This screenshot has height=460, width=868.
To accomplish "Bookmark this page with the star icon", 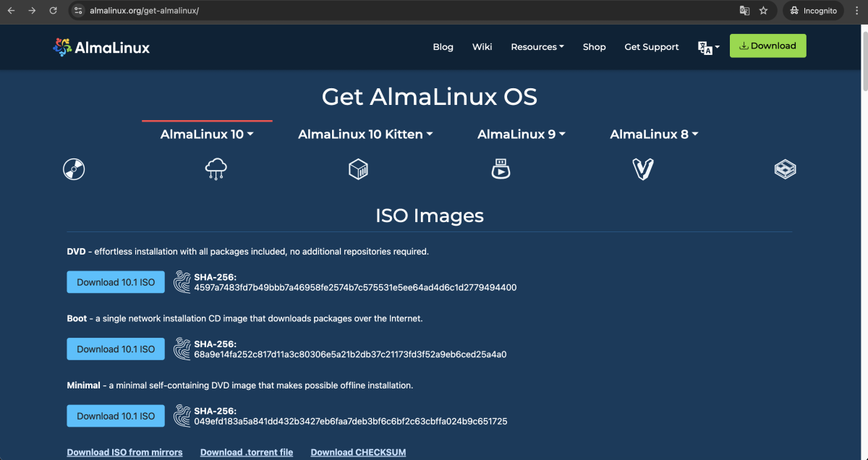I will click(x=763, y=11).
